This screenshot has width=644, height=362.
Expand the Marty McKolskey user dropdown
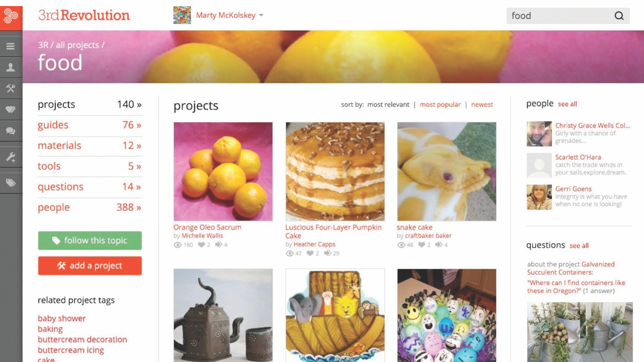261,15
